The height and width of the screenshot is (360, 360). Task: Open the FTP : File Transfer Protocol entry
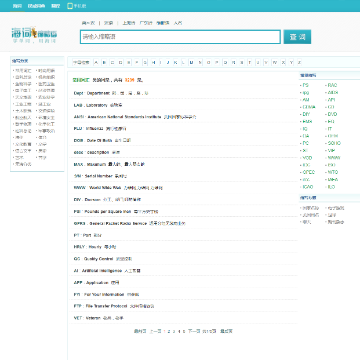click(x=114, y=306)
